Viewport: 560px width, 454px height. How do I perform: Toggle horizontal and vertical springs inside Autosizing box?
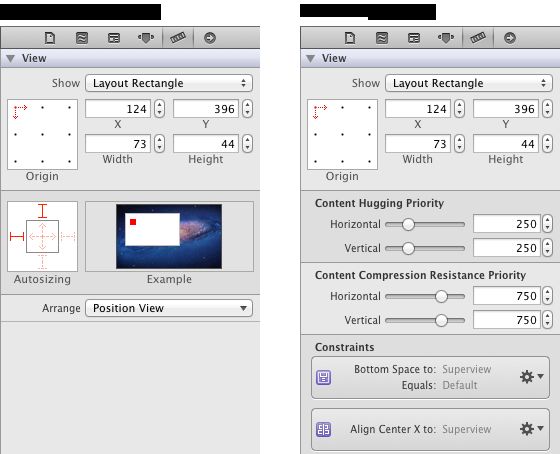click(x=42, y=236)
